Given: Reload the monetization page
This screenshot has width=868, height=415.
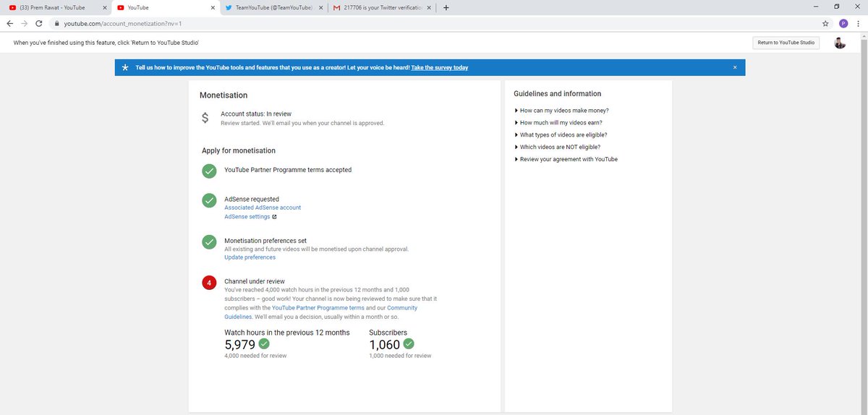Looking at the screenshot, I should coord(39,23).
